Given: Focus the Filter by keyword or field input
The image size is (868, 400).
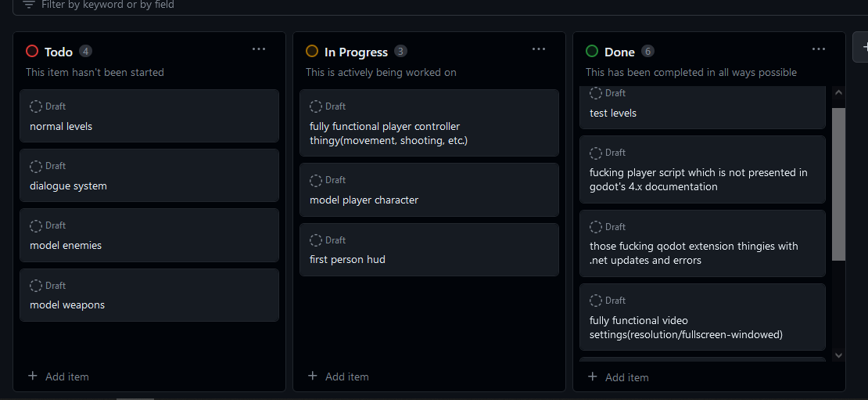Looking at the screenshot, I should click(x=443, y=5).
